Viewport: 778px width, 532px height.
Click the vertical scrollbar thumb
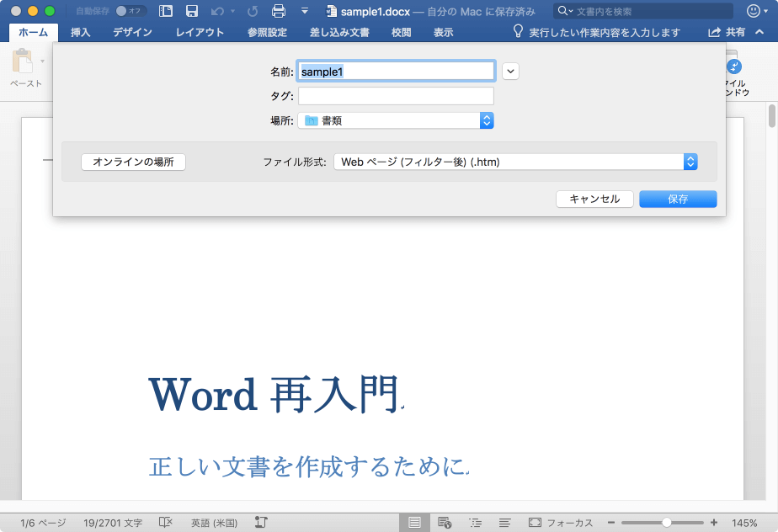771,115
